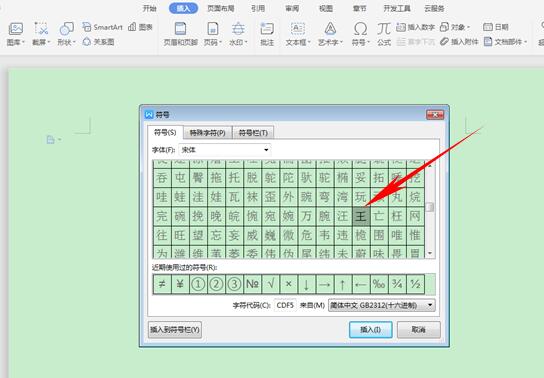Expand the 页码 dropdown arrow

coord(220,42)
